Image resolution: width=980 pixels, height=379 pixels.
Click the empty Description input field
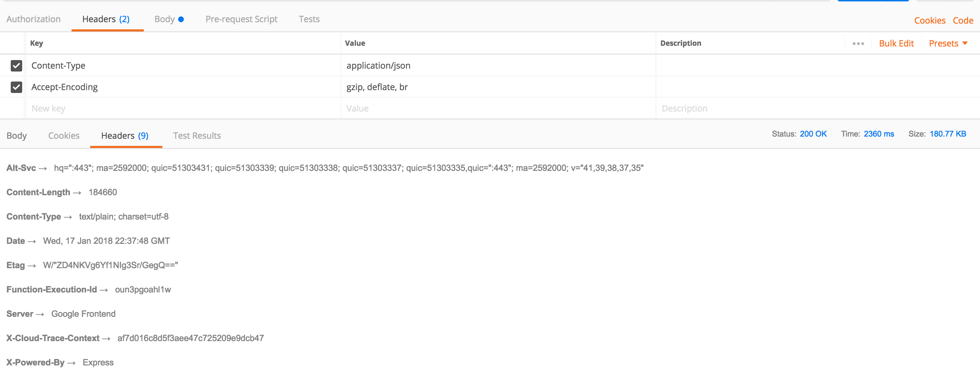coord(818,108)
